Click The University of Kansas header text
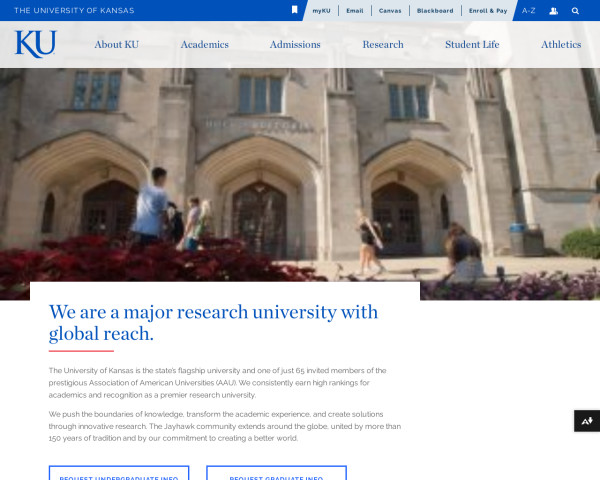Image resolution: width=600 pixels, height=480 pixels. coord(74,10)
